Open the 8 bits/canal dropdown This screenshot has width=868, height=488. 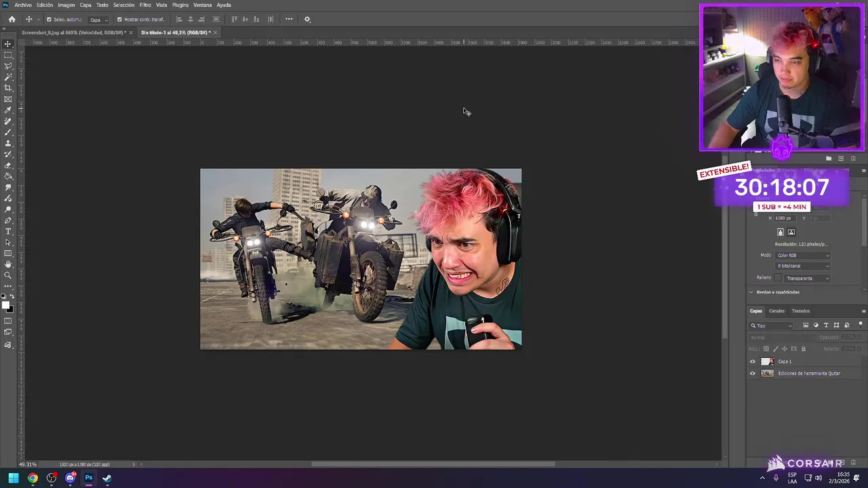coord(803,266)
